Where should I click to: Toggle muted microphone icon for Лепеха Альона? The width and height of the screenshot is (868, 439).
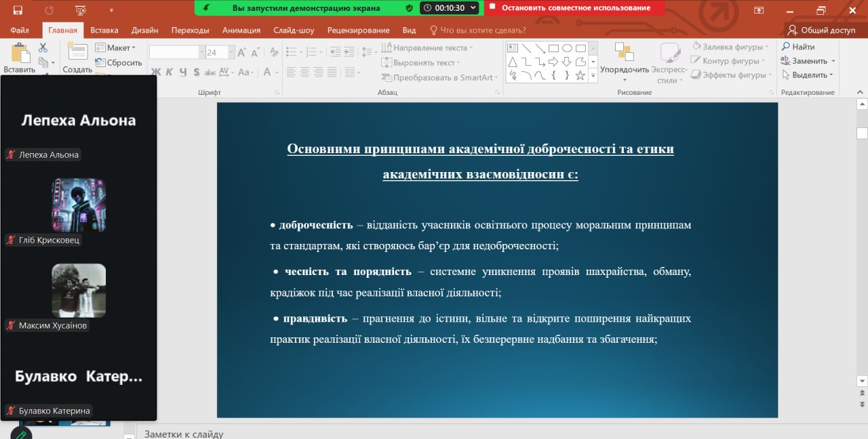pyautogui.click(x=11, y=154)
